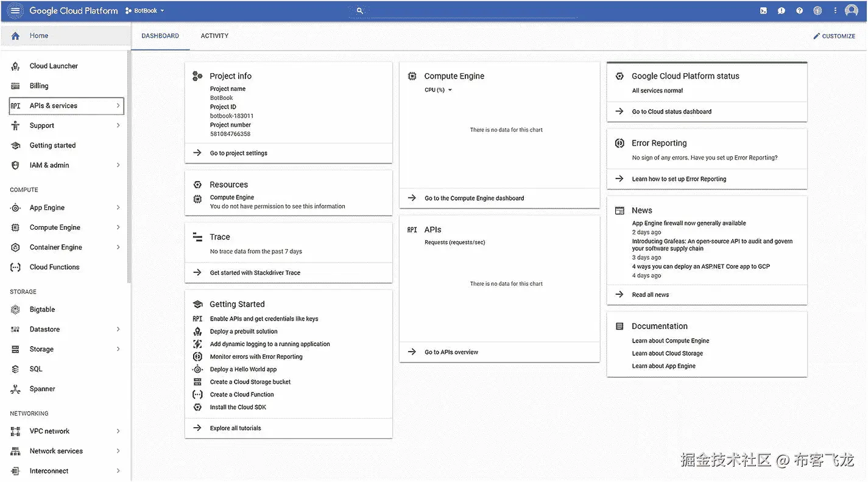Expand the VPC network submenu arrow
868x482 pixels.
[x=118, y=431]
